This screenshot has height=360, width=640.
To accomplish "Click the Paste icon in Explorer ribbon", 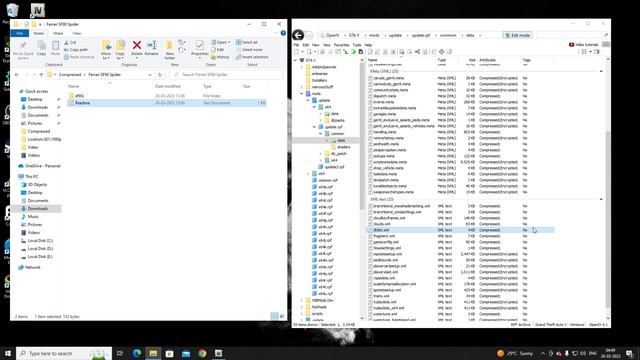I will click(x=55, y=48).
